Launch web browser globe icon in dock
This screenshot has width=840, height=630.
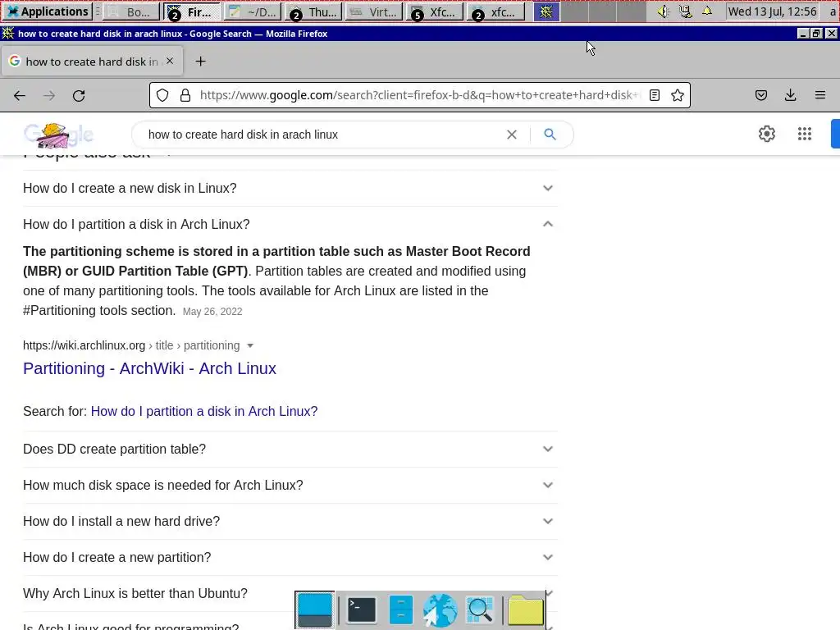[x=440, y=610]
